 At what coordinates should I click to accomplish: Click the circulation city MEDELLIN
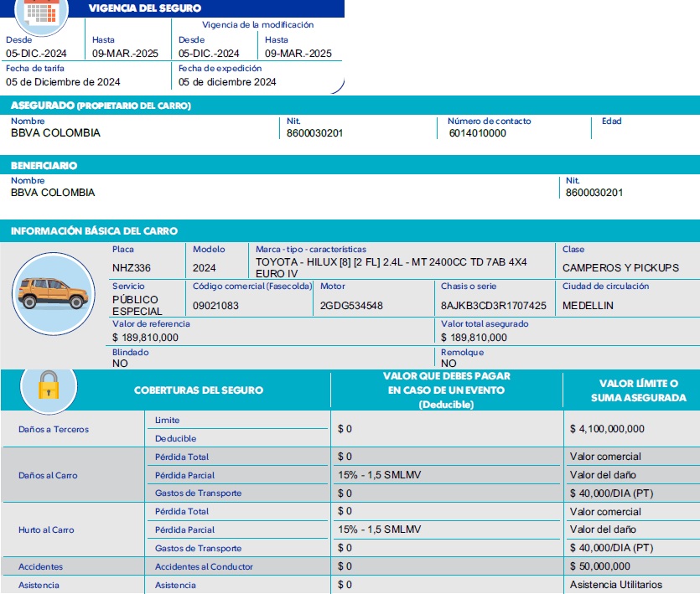[x=588, y=306]
